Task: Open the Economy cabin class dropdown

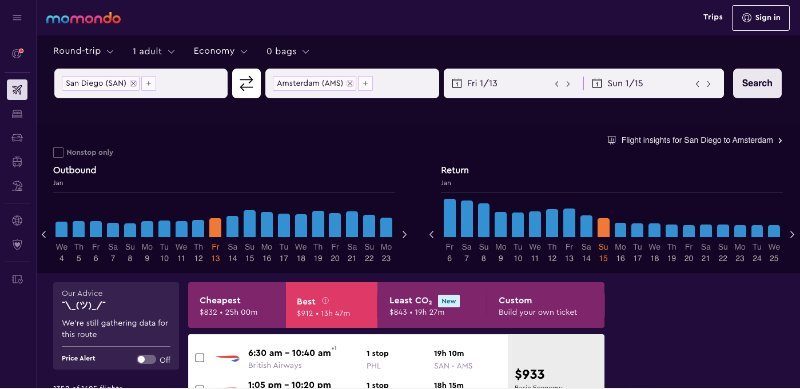Action: click(220, 51)
